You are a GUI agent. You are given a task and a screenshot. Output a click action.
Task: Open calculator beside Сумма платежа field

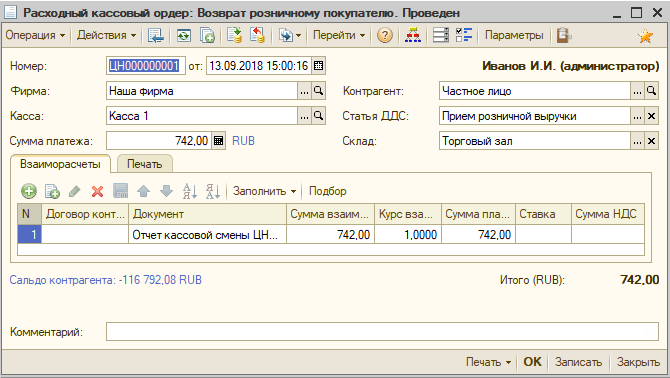(218, 141)
